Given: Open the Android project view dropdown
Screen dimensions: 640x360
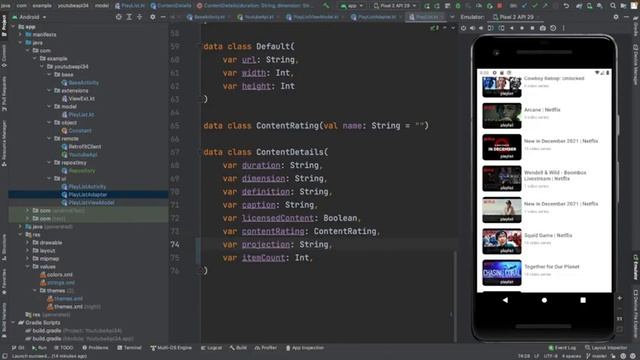Looking at the screenshot, I should [x=29, y=17].
